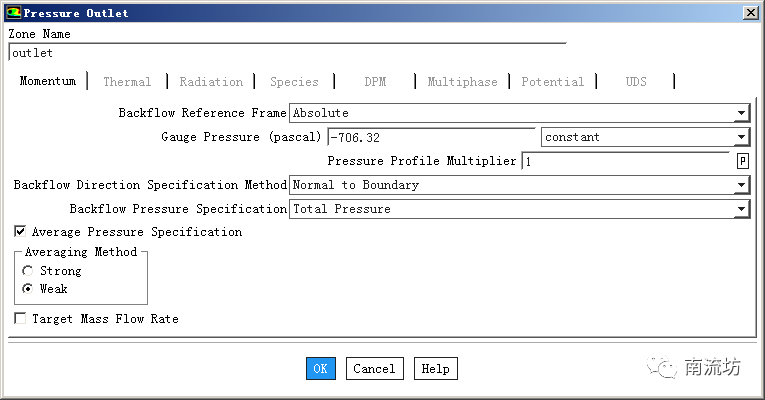Image resolution: width=765 pixels, height=400 pixels.
Task: Click the Zone Name label
Action: [x=40, y=34]
